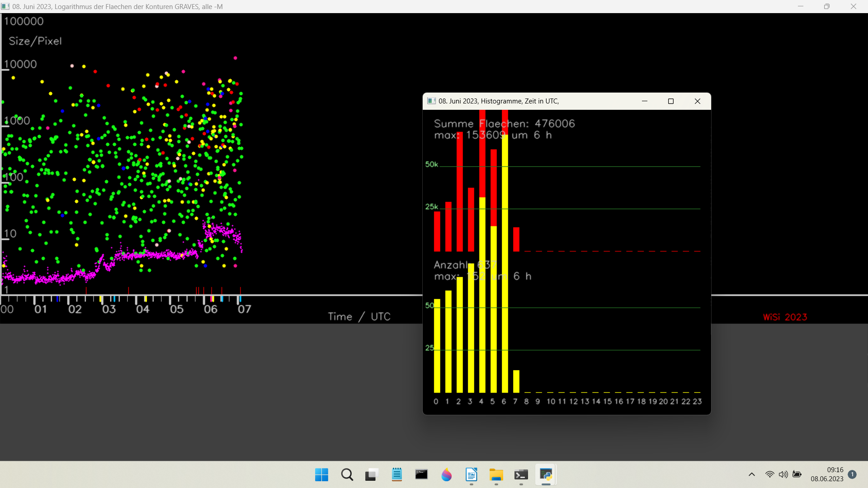Screen dimensions: 868x488
Task: Launch the Notepad app in the taskbar
Action: [x=397, y=475]
